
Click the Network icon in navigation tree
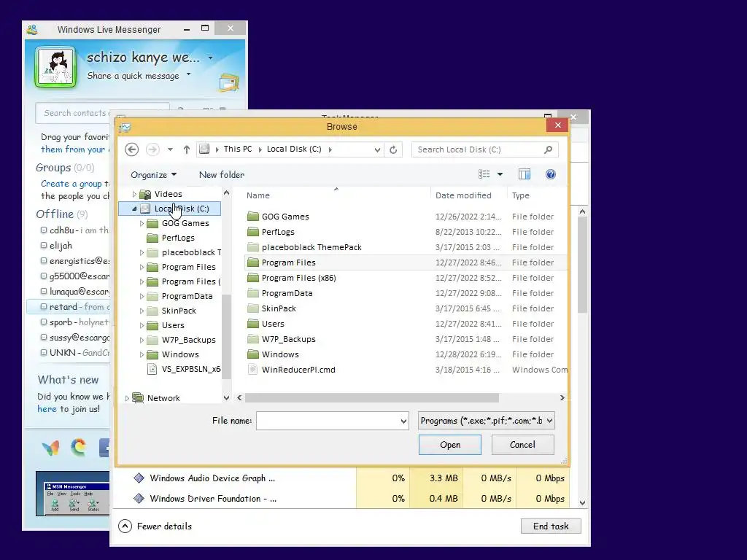[138, 397]
